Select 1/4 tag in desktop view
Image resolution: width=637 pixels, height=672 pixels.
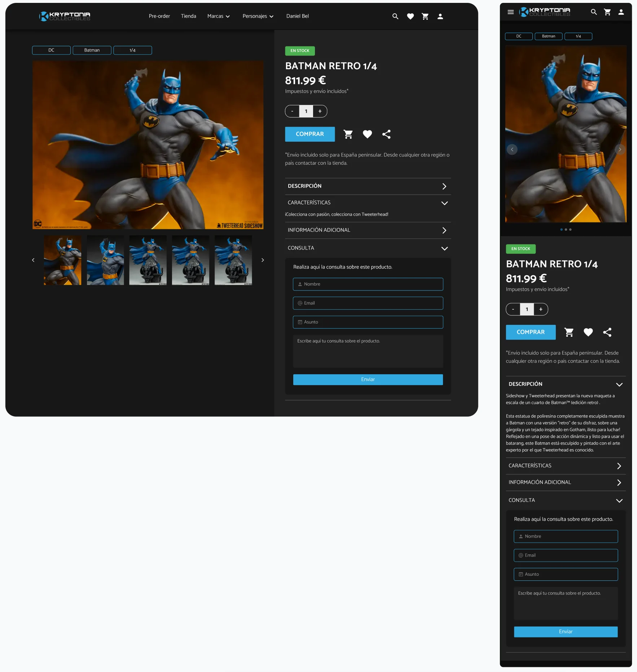point(132,50)
